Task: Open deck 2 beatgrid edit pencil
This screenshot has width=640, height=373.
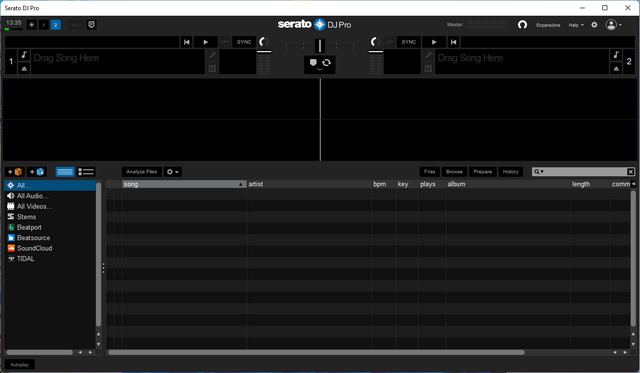Action: pos(428,55)
